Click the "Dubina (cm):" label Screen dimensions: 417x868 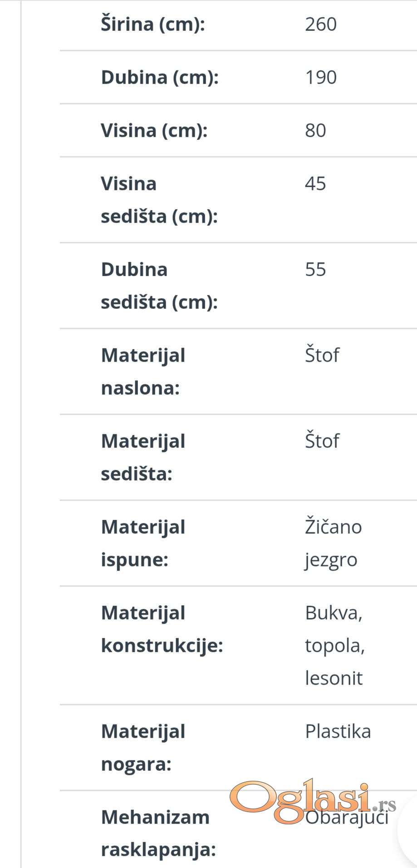[160, 77]
